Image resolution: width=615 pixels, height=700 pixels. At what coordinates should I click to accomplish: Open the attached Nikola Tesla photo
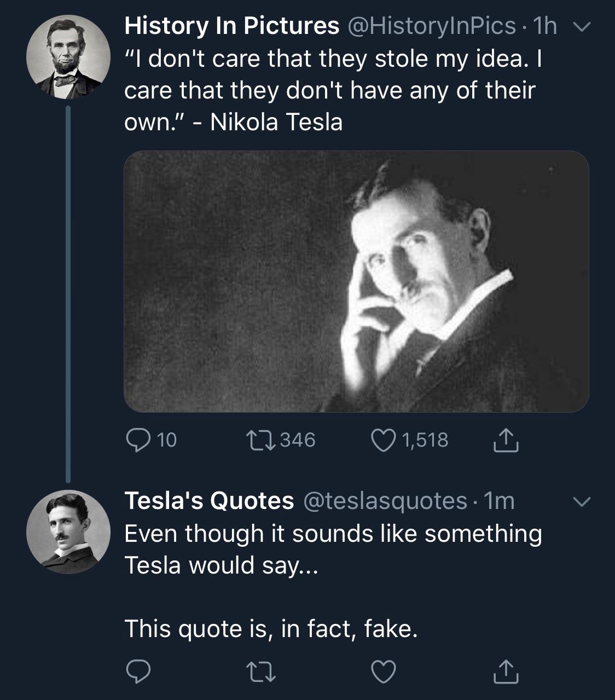pyautogui.click(x=356, y=281)
